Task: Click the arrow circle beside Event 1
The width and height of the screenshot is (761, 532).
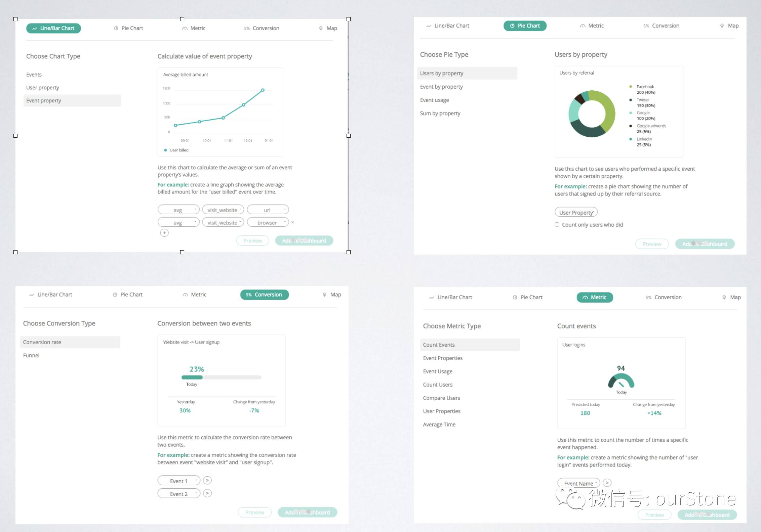Action: pos(207,480)
